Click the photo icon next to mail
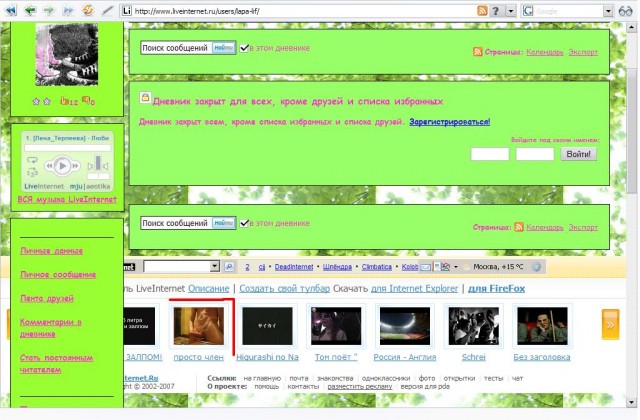The height and width of the screenshot is (420, 640). 445,267
